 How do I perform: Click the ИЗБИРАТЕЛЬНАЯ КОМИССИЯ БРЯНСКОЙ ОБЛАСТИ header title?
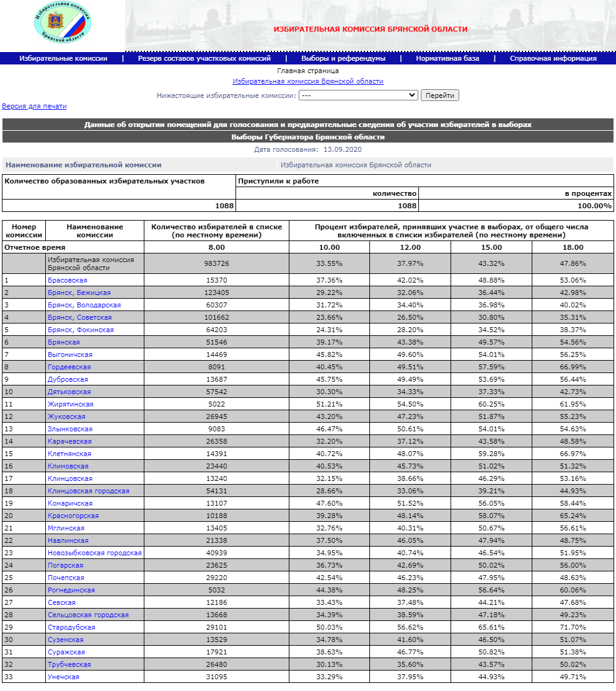[371, 29]
